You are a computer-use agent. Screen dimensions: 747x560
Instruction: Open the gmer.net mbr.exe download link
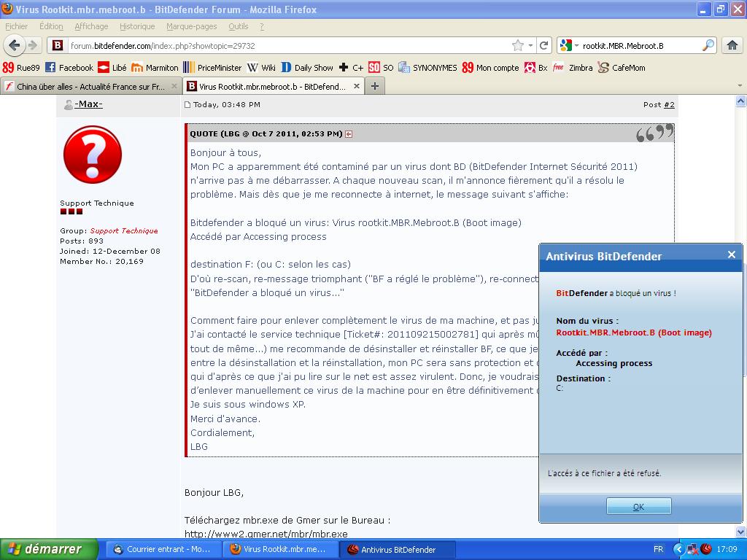click(x=266, y=534)
